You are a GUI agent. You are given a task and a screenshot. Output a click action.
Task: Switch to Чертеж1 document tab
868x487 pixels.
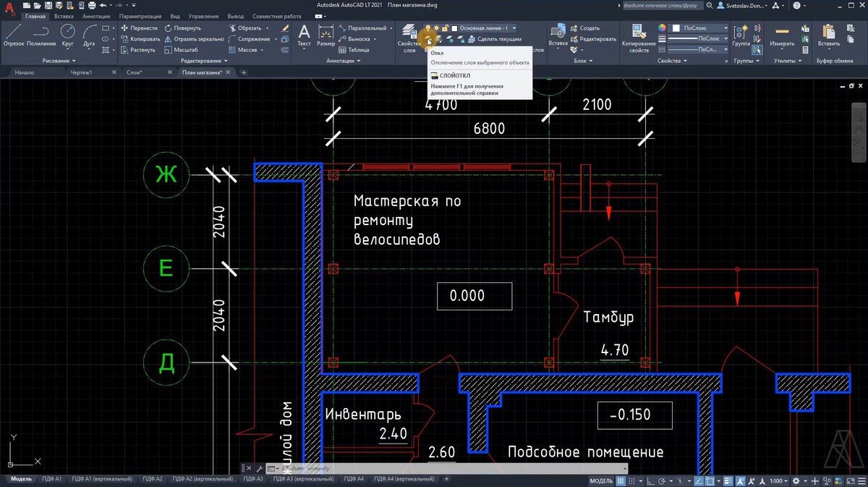click(81, 72)
